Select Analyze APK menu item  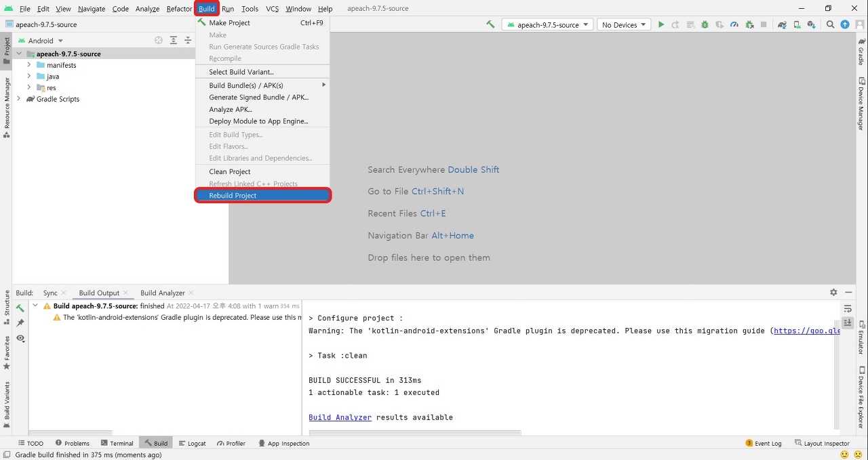(262, 109)
